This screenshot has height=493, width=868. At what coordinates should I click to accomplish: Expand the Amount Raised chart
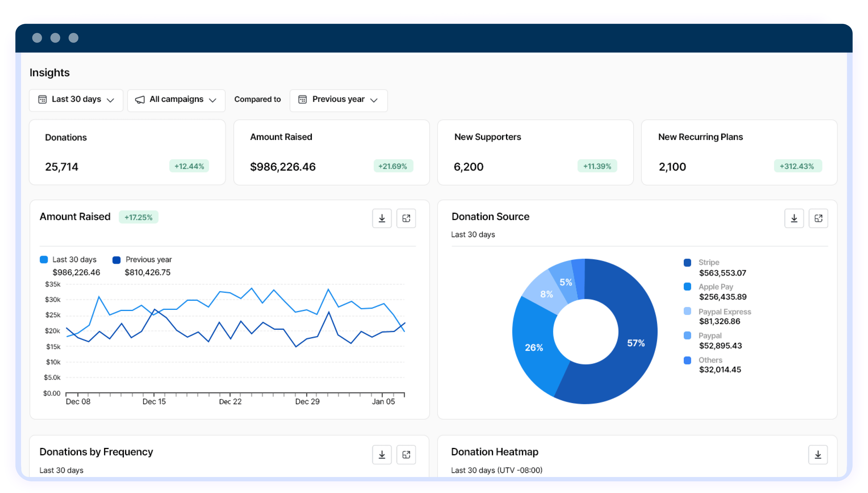(406, 218)
